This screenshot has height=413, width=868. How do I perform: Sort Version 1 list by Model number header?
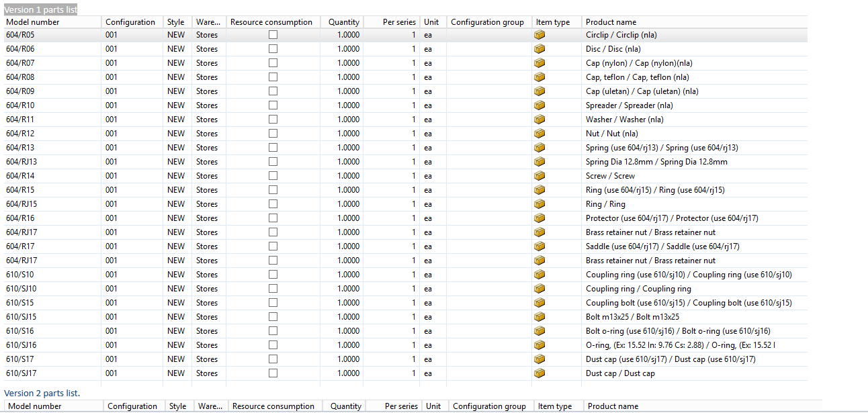pos(51,22)
